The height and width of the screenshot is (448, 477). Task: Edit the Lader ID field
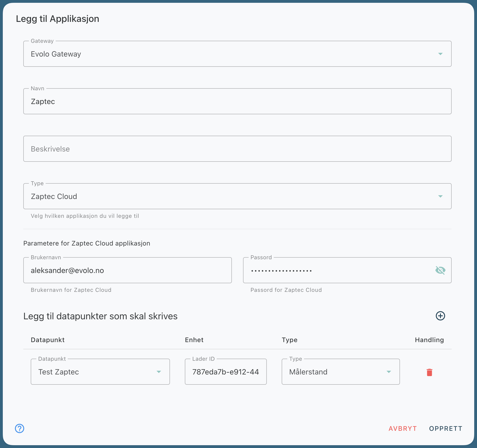click(x=225, y=372)
